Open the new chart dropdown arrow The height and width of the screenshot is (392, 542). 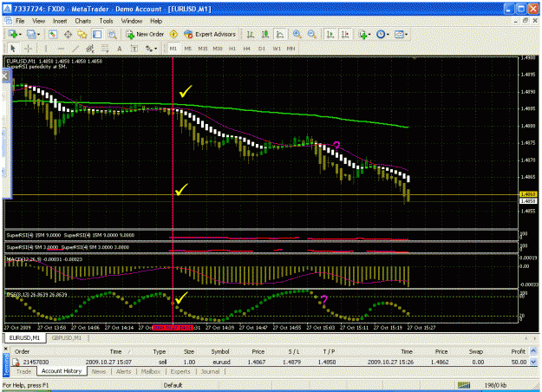coord(20,34)
